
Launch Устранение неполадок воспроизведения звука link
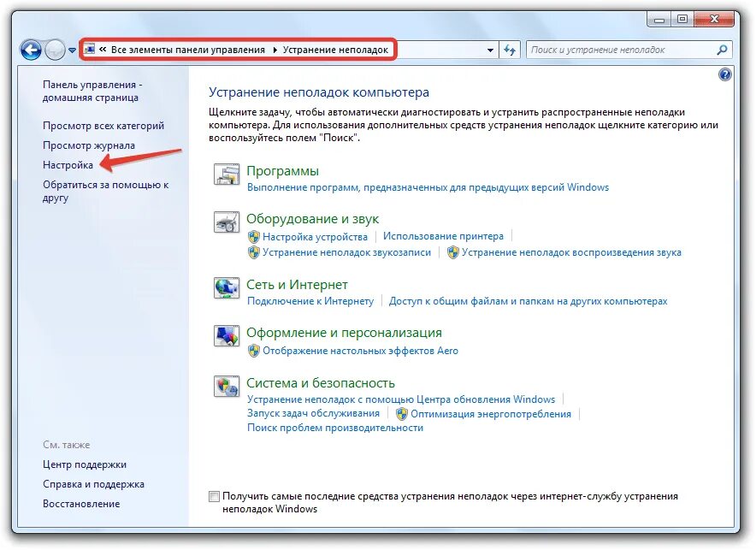[571, 252]
